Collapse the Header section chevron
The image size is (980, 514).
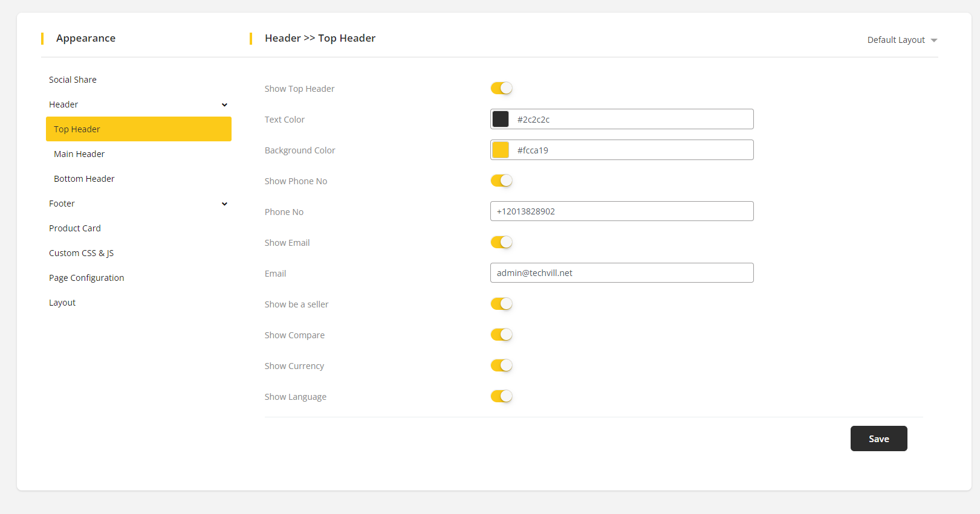[x=224, y=105]
